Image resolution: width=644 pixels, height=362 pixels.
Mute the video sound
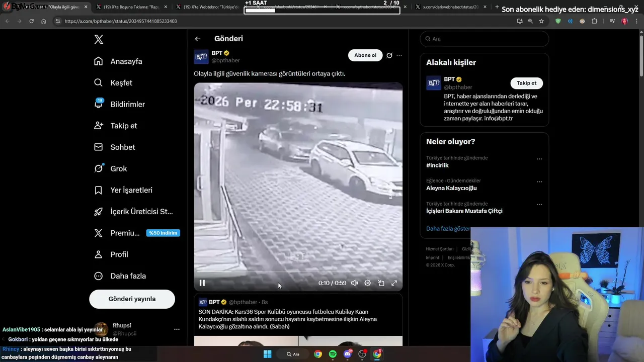355,283
